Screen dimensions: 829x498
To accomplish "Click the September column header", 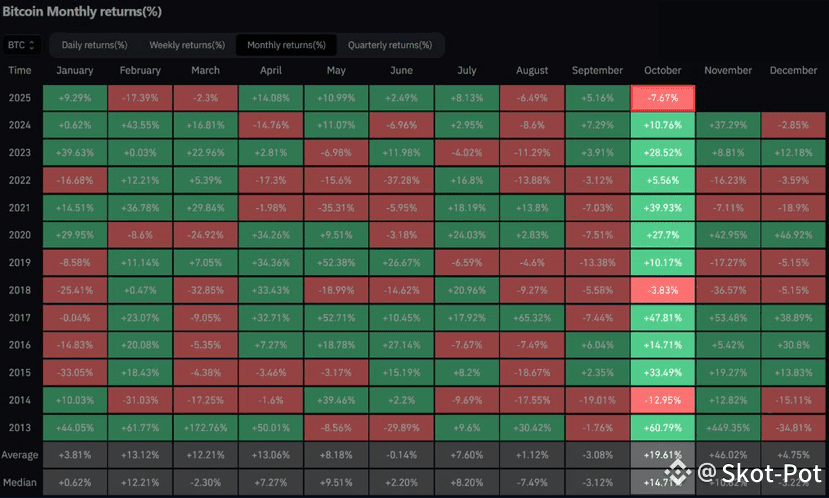I will point(597,70).
